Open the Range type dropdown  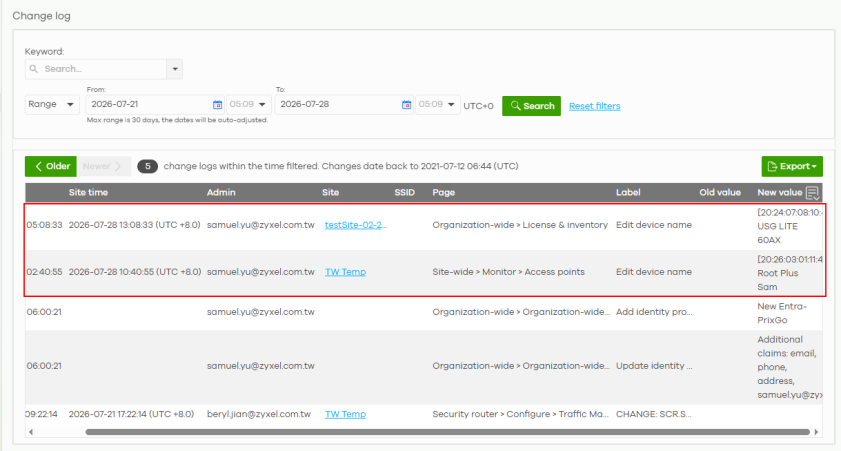pos(51,104)
